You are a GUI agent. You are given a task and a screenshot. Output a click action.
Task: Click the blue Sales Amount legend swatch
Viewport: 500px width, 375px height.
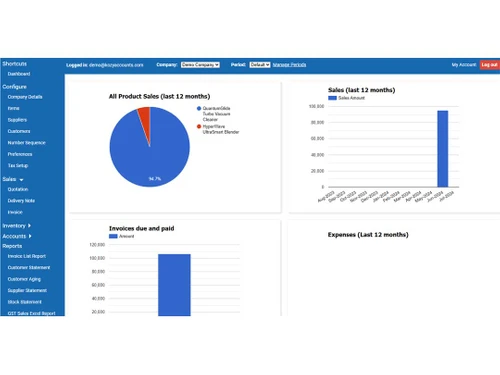point(332,98)
